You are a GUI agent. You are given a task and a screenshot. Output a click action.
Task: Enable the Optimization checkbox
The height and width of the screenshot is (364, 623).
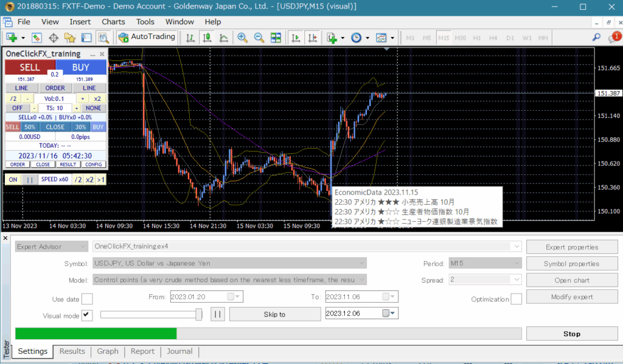(516, 299)
